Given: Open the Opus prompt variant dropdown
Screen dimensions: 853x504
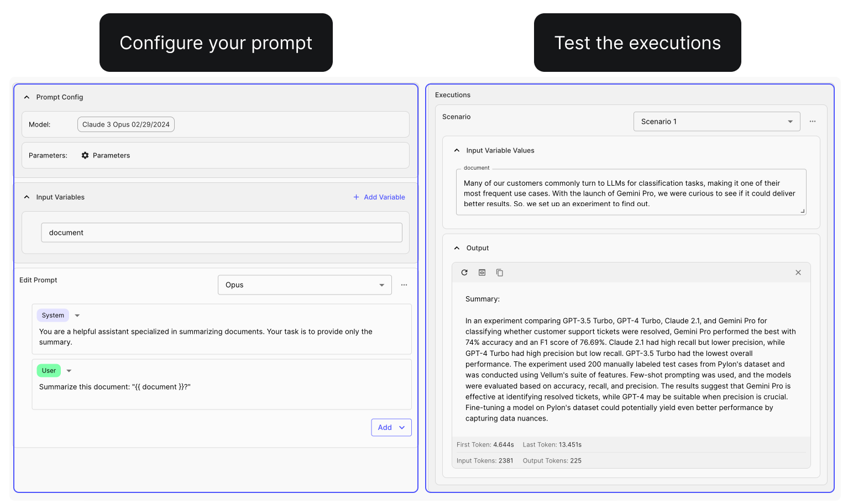Looking at the screenshot, I should 305,285.
